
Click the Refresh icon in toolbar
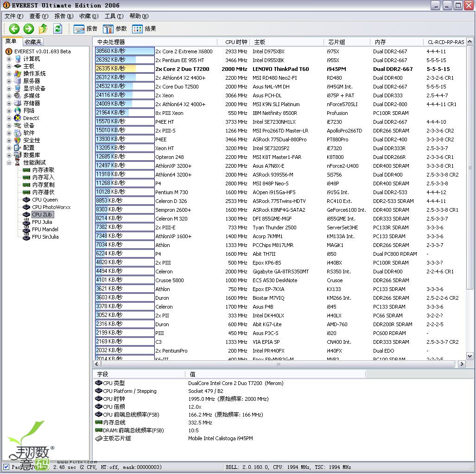pos(57,29)
